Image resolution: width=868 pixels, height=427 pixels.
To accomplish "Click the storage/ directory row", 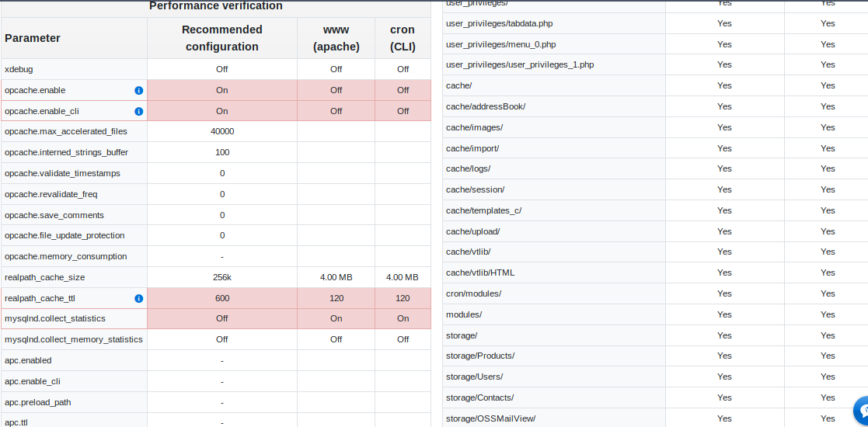I will [x=655, y=335].
